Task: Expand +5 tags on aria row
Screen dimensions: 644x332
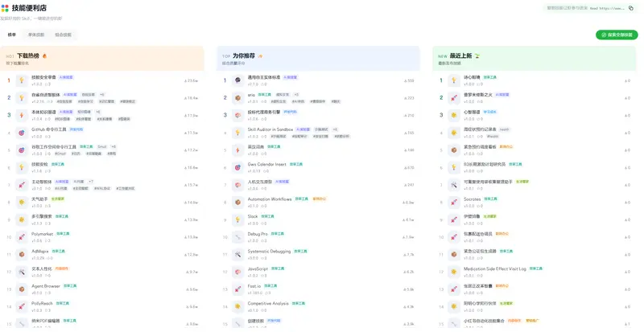Action: (x=296, y=95)
